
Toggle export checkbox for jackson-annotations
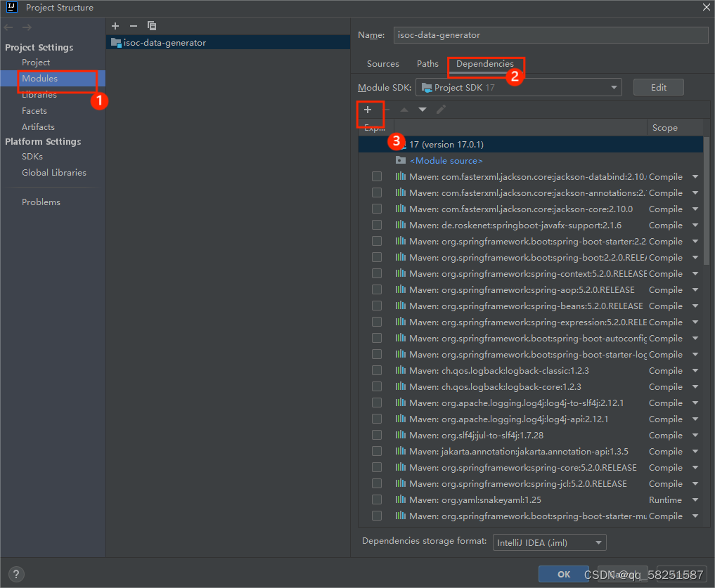377,192
